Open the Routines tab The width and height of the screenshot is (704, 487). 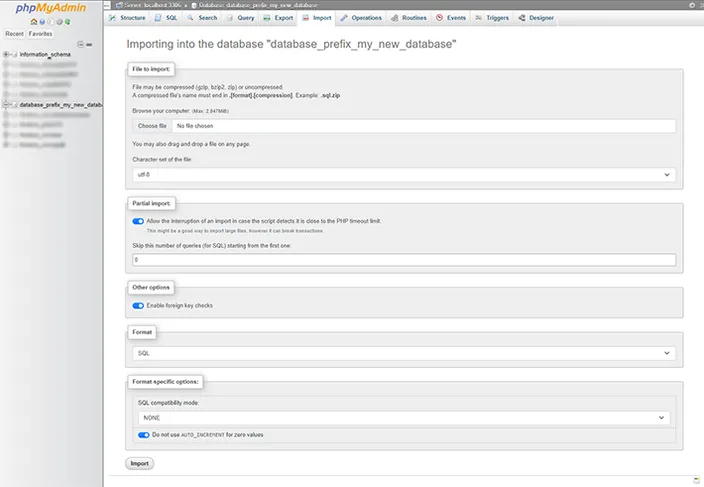coord(409,18)
